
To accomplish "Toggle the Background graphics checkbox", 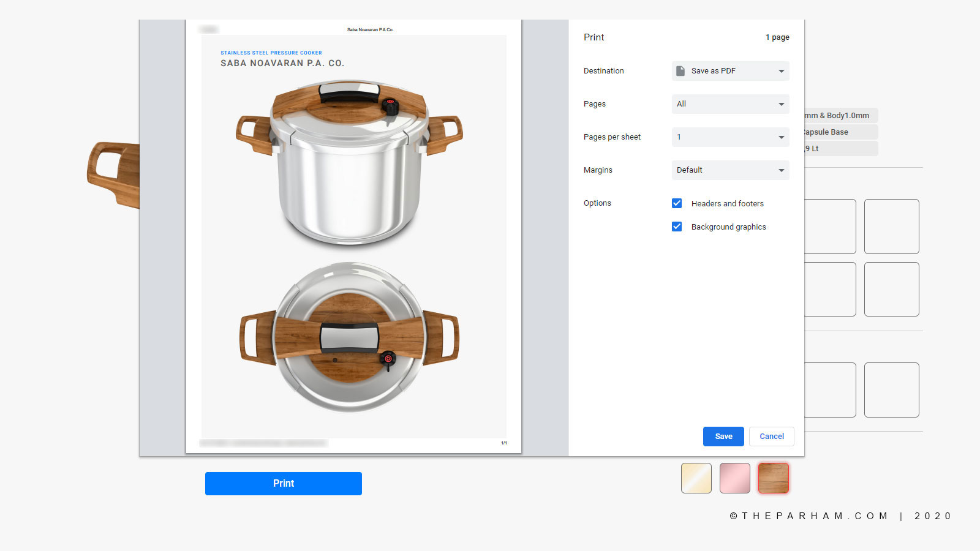I will coord(677,227).
